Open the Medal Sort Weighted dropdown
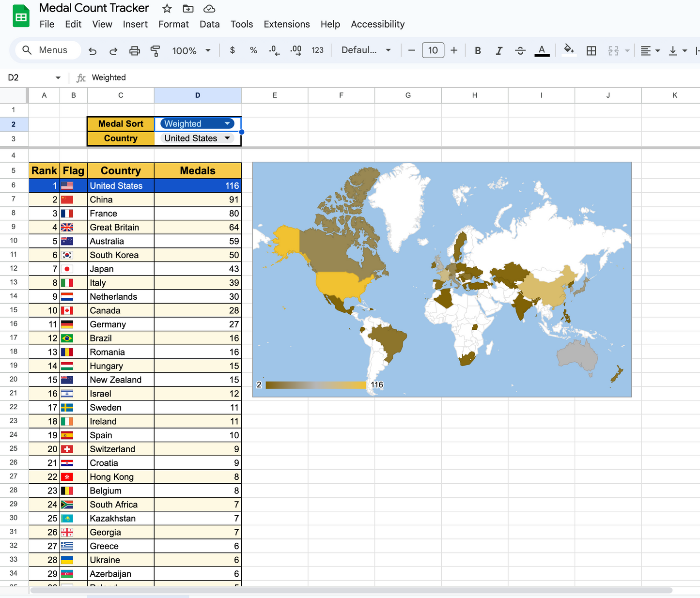The height and width of the screenshot is (598, 700). pos(197,123)
